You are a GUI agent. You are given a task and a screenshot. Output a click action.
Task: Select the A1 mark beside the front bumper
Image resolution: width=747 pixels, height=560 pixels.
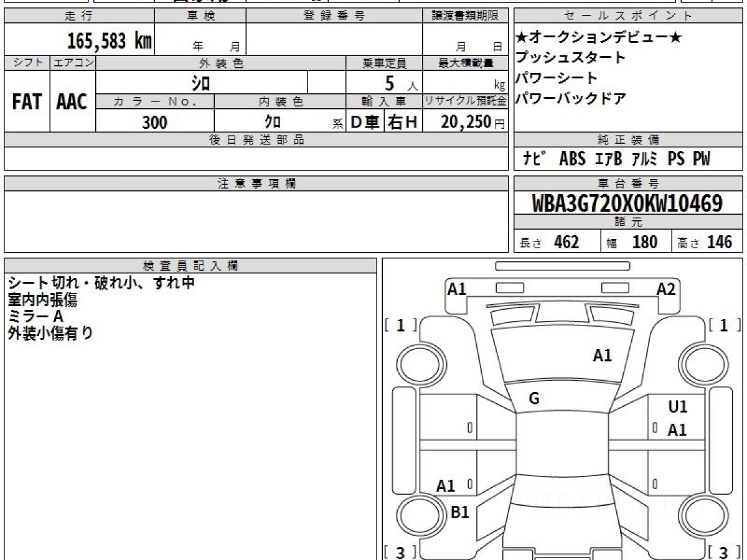[x=458, y=289]
